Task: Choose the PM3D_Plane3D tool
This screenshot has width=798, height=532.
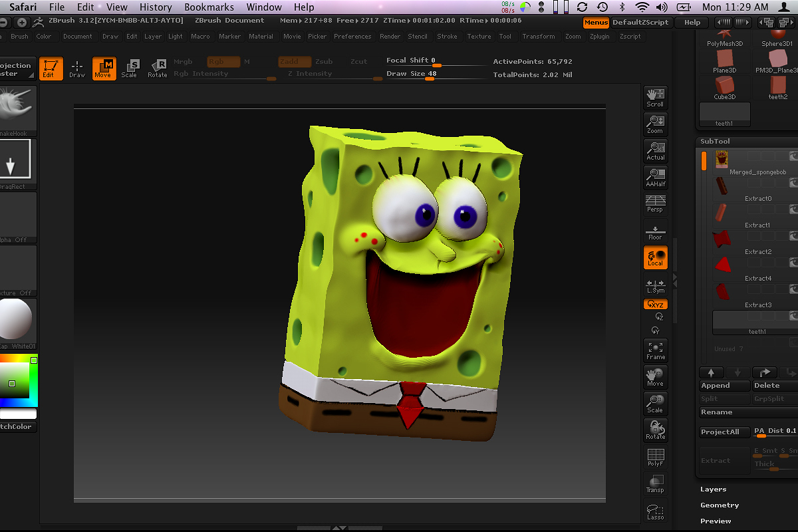Action: point(777,61)
